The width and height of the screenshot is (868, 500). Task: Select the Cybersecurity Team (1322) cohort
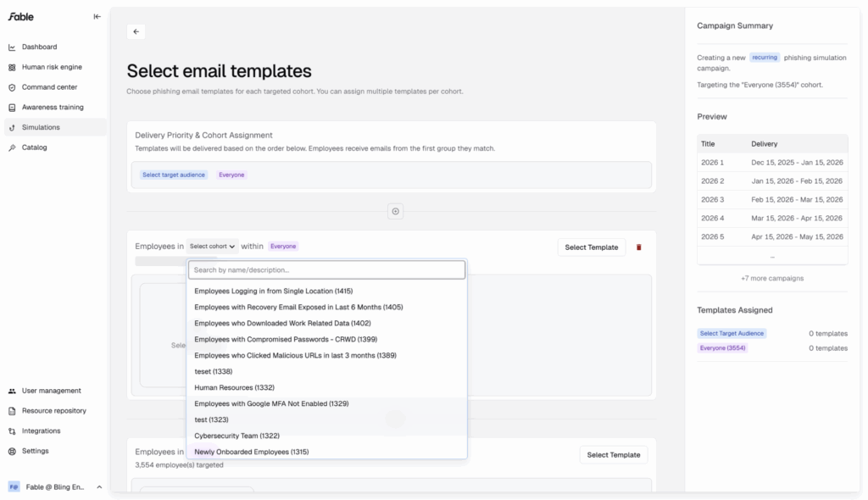(236, 436)
